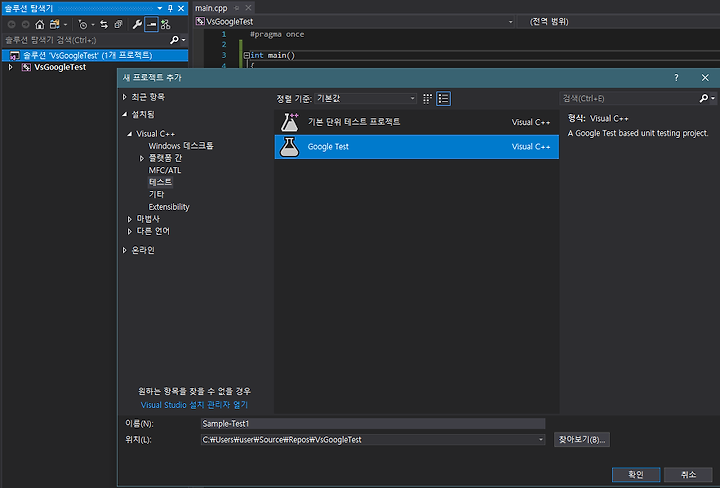Switch to small icons grid view

click(428, 99)
